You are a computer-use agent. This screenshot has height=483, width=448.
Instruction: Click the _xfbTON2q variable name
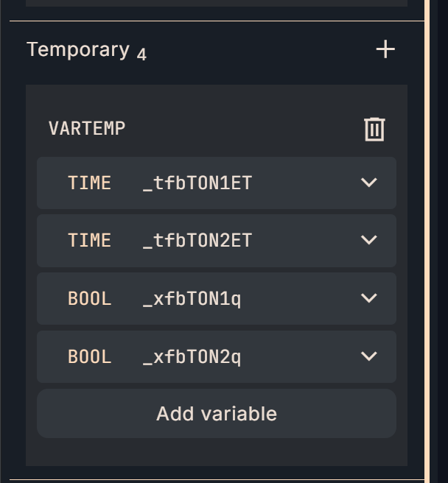[192, 356]
